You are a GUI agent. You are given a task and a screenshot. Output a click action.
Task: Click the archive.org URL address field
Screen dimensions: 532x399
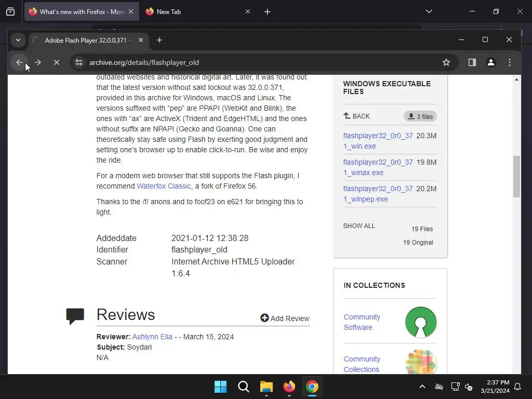261,62
